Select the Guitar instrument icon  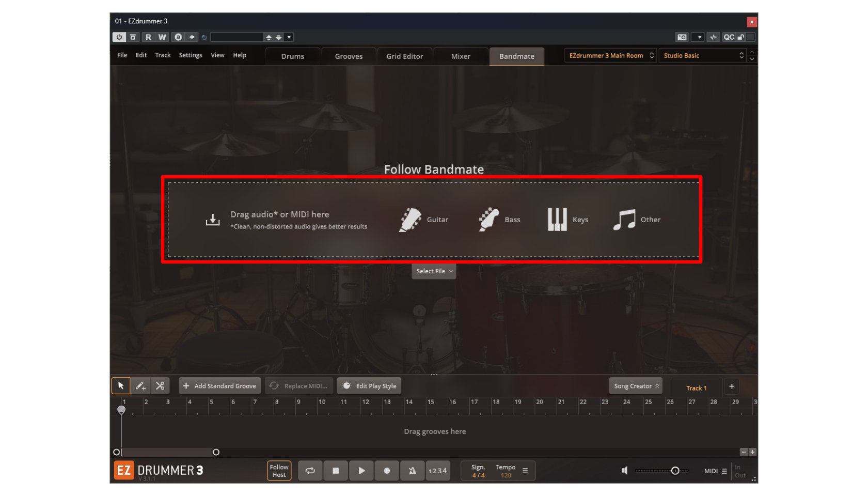(411, 220)
